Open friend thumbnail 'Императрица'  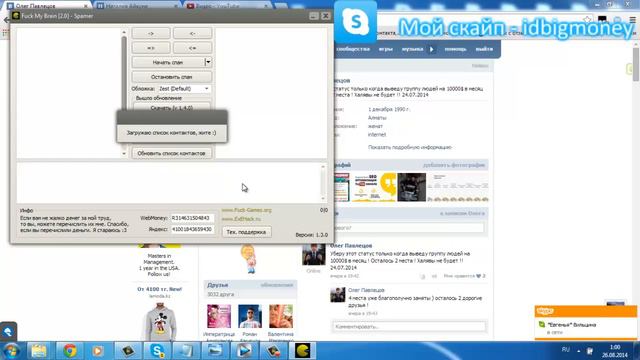(x=219, y=316)
